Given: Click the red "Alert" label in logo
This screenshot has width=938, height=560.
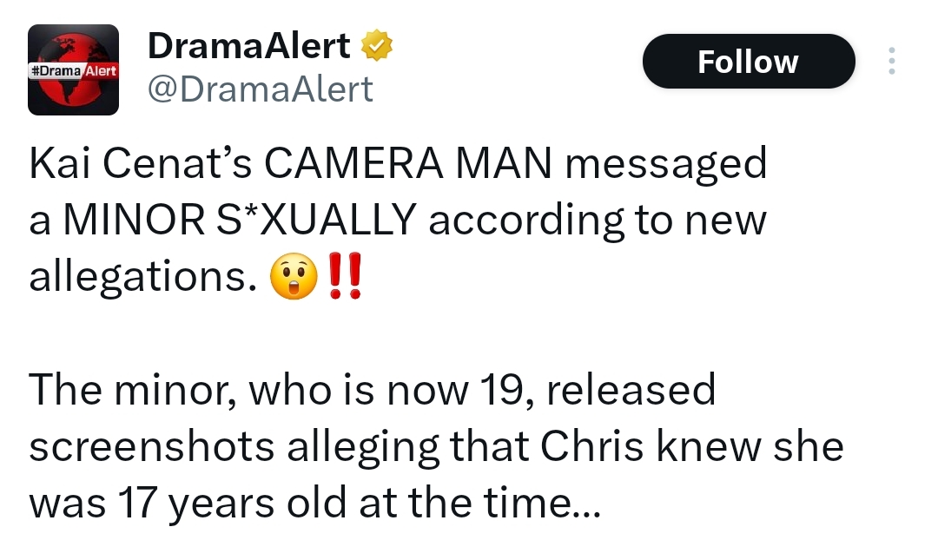Looking at the screenshot, I should [x=102, y=69].
